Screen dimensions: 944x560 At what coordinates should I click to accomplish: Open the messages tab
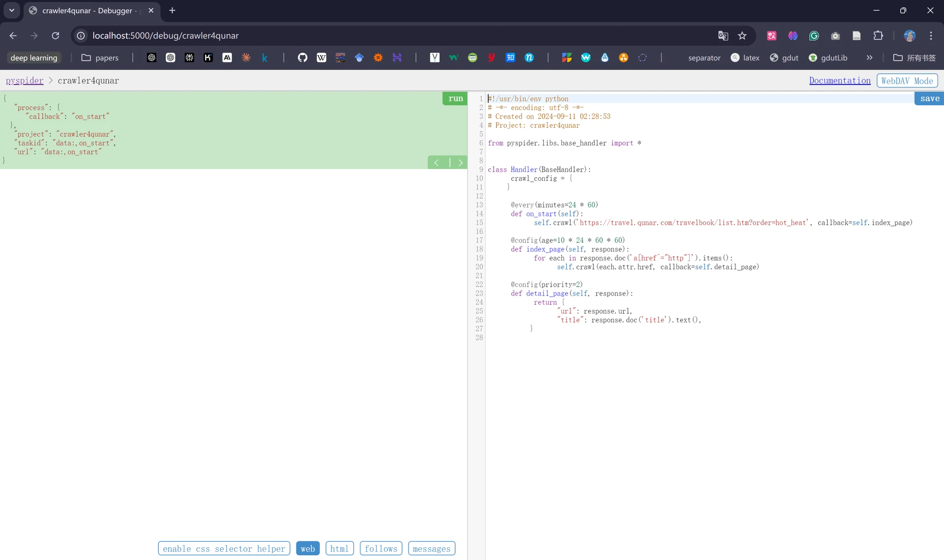point(432,548)
